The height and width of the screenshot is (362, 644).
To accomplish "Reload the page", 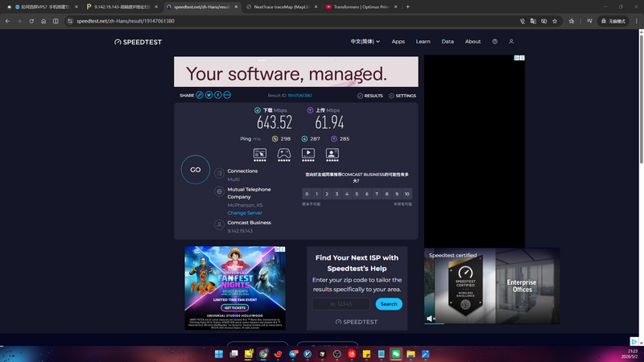I will (31, 21).
